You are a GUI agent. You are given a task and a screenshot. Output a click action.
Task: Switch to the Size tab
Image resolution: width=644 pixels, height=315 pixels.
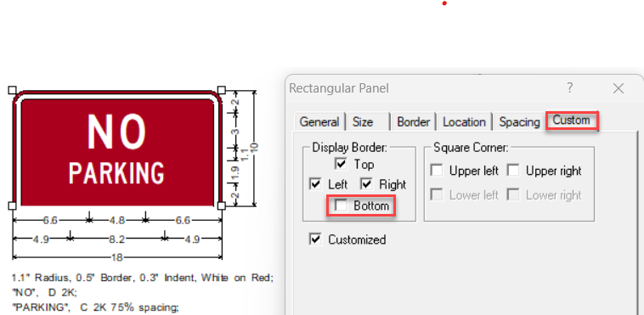(x=364, y=122)
